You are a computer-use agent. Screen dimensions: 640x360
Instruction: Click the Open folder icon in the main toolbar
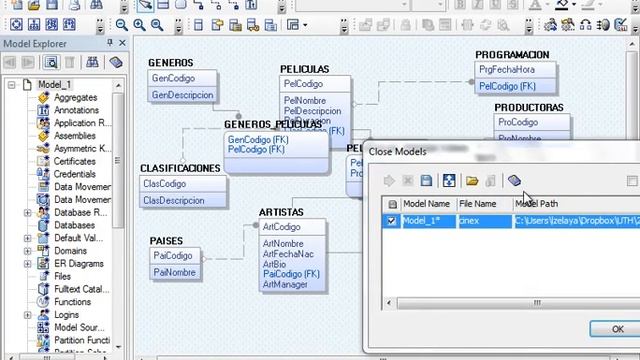tap(34, 5)
